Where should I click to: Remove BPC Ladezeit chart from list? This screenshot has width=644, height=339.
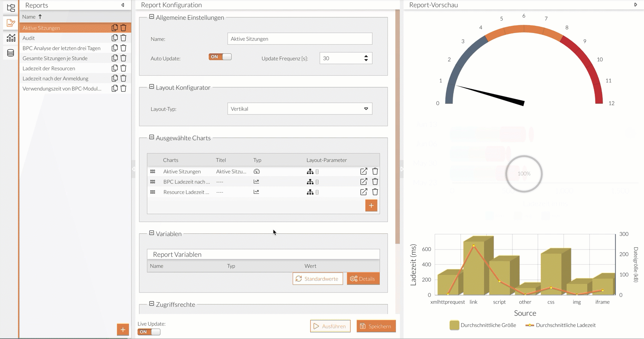click(375, 182)
